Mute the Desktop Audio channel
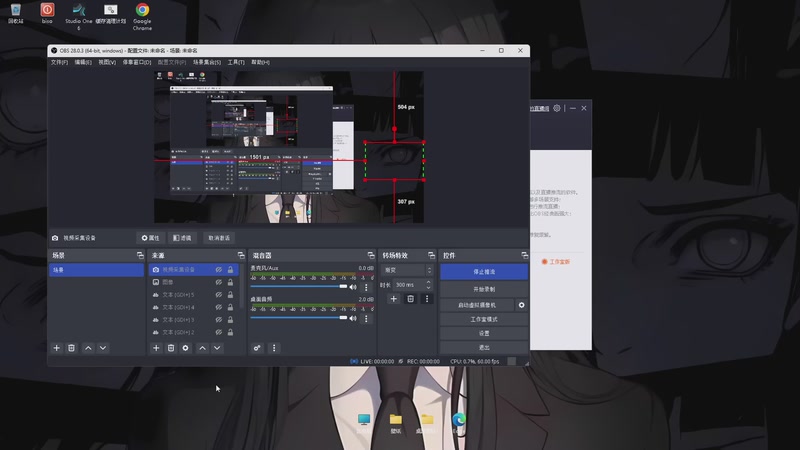The width and height of the screenshot is (800, 450). coord(353,318)
